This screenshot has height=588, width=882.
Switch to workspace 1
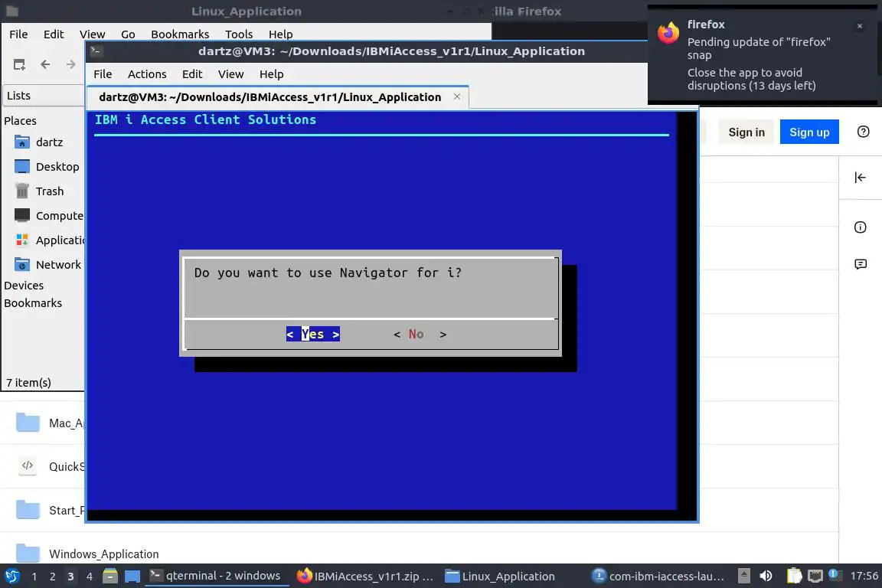(x=34, y=577)
